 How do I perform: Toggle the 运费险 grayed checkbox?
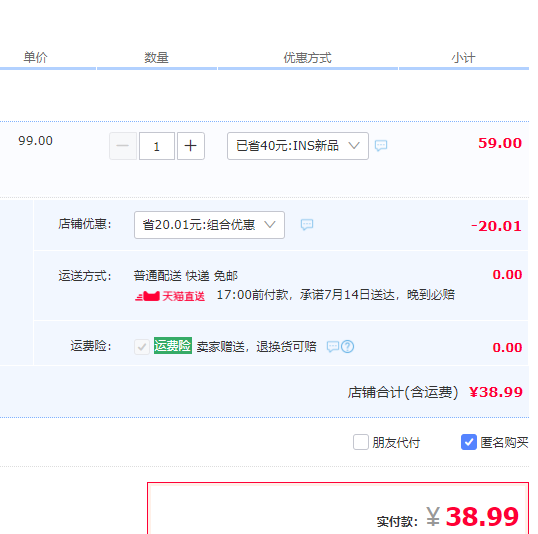[142, 347]
